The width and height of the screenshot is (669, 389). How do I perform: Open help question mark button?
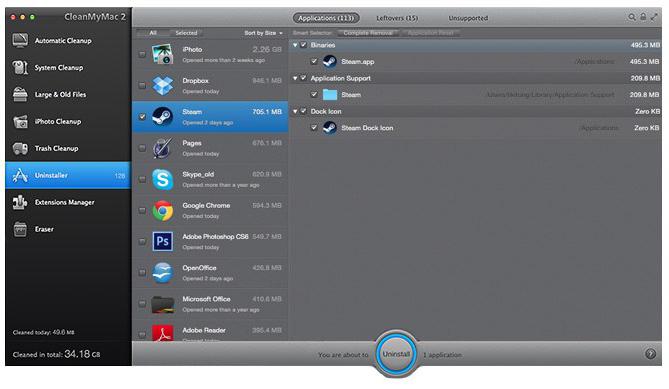[650, 354]
